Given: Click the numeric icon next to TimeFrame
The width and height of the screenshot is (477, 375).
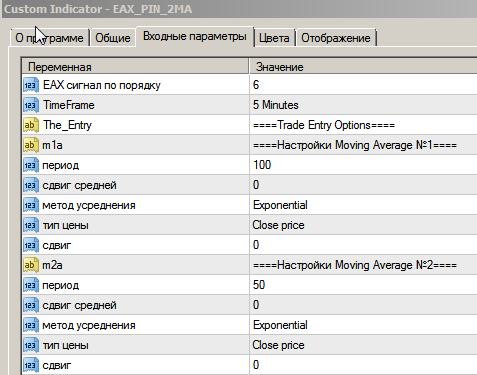Looking at the screenshot, I should (31, 105).
